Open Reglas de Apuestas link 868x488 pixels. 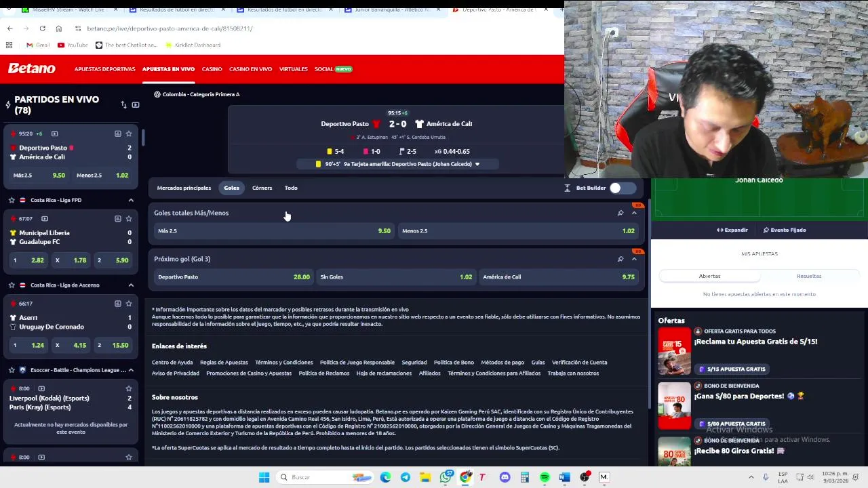coord(224,363)
